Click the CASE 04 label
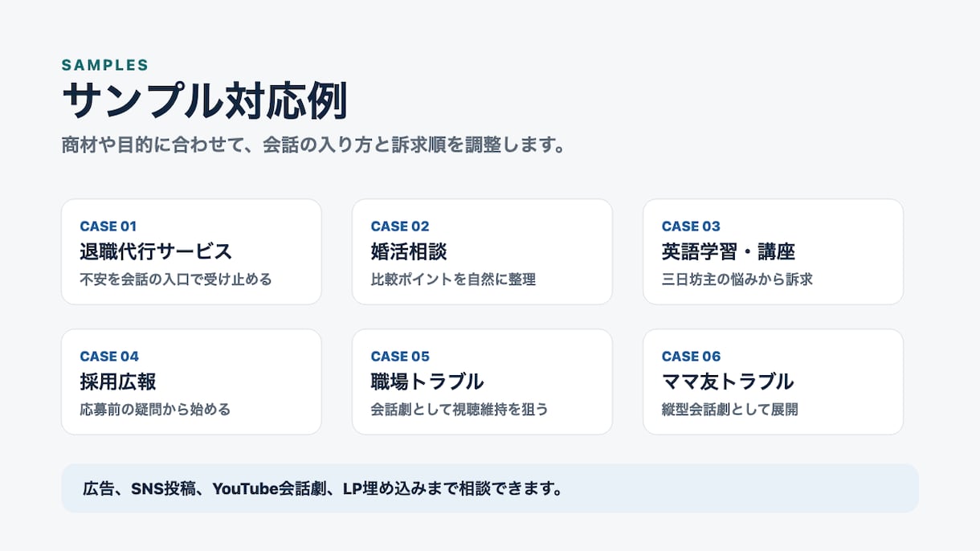 109,357
